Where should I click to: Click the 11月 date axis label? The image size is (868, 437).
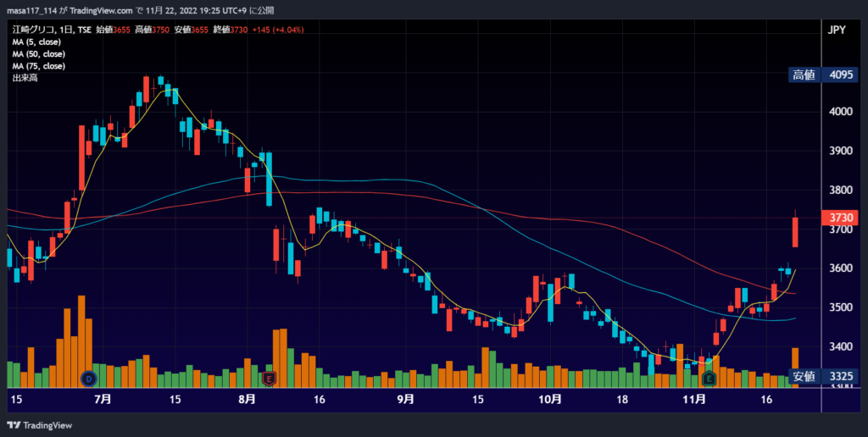click(x=694, y=400)
